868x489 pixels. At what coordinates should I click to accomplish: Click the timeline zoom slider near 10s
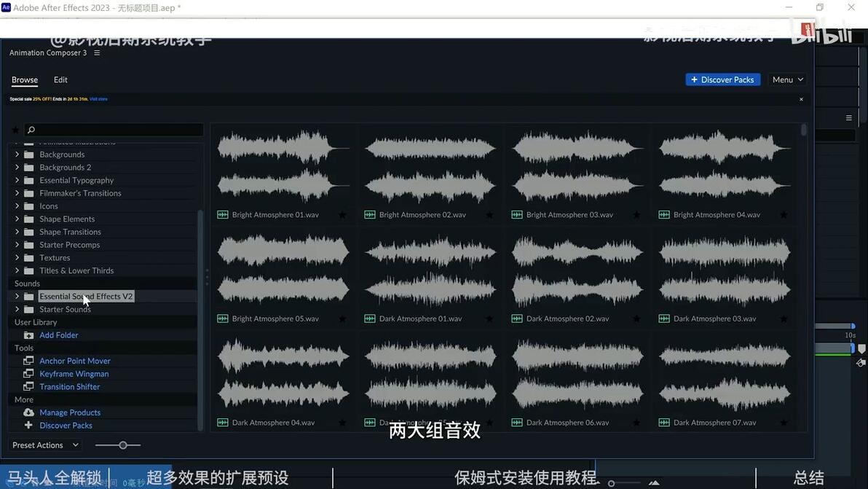853,326
